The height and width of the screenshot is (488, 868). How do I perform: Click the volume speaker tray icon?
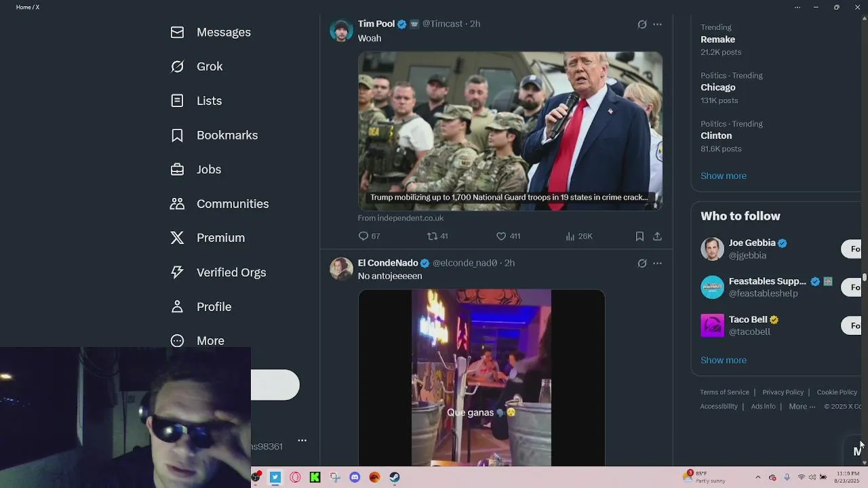point(812,477)
